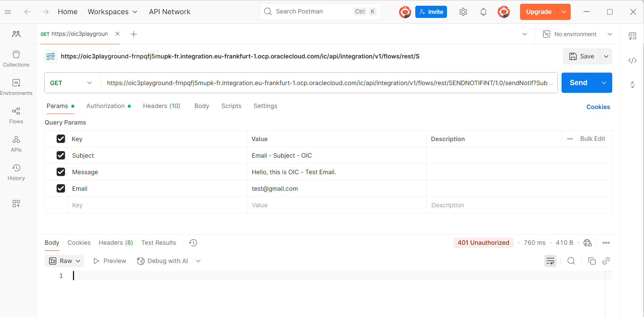Open the tab list chevron
Viewport: 644px width, 317px height.
[525, 34]
